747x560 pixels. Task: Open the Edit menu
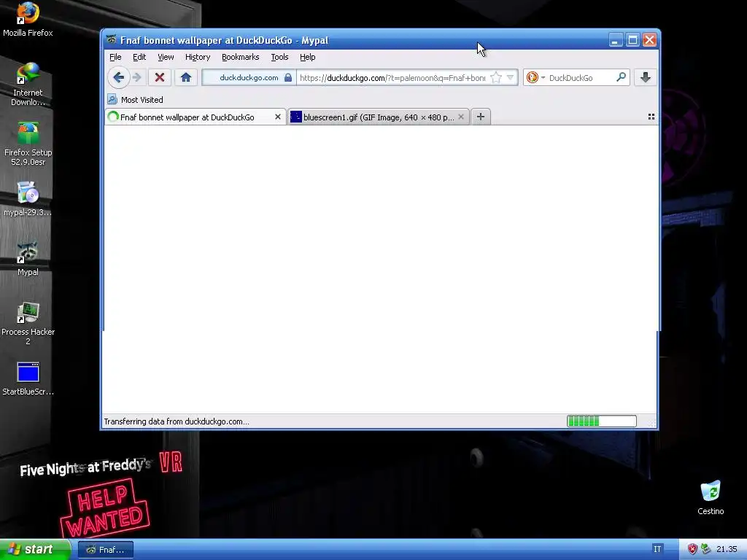point(139,57)
